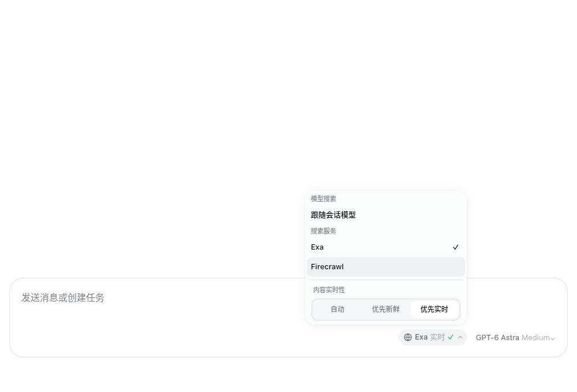The width and height of the screenshot is (577, 392).
Task: Collapse the search options with the up chevron
Action: coord(460,337)
